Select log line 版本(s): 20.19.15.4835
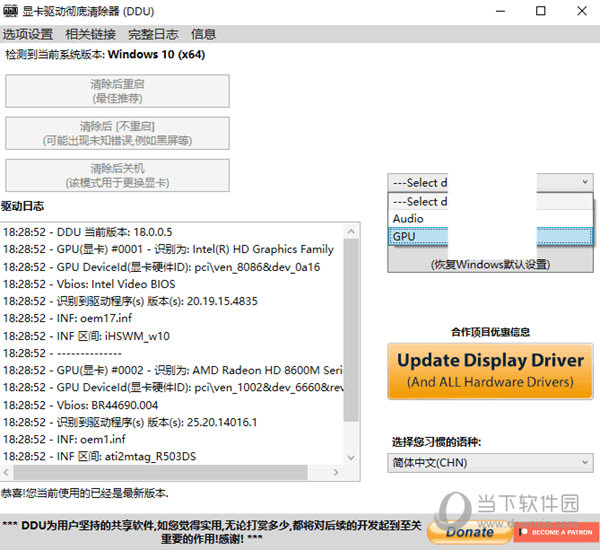Image resolution: width=600 pixels, height=550 pixels. 130,301
